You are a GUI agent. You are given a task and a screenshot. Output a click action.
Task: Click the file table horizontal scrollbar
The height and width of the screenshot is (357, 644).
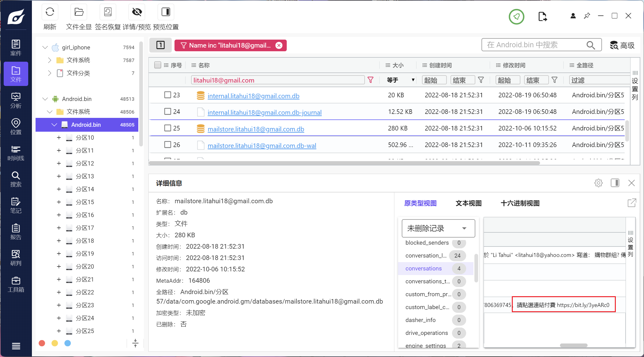[x=344, y=163]
